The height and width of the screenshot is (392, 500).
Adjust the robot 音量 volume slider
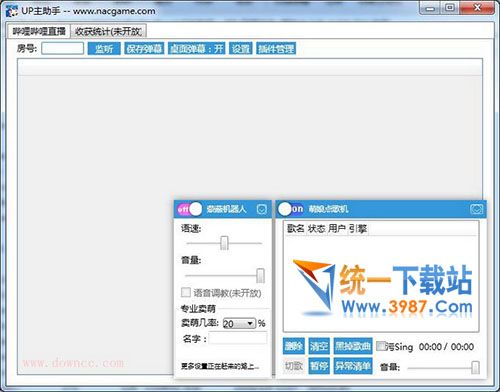(x=260, y=275)
